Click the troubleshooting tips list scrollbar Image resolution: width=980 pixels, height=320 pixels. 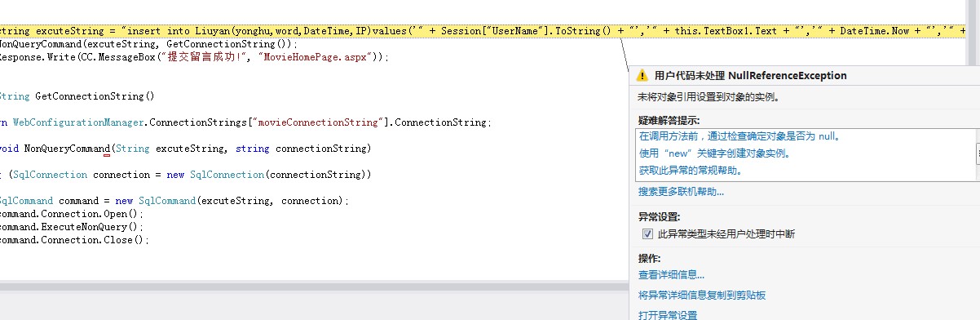[x=977, y=154]
